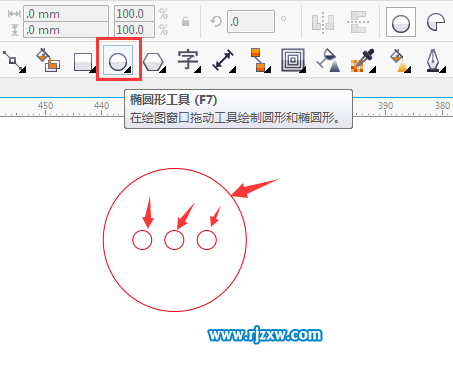Select the Polygon tool
The width and height of the screenshot is (453, 380).
(x=154, y=61)
